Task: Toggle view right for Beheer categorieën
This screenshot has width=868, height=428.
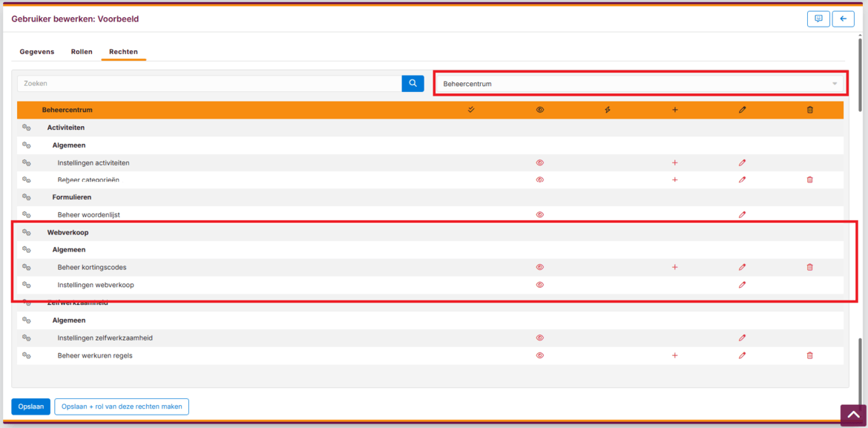Action: (x=540, y=180)
